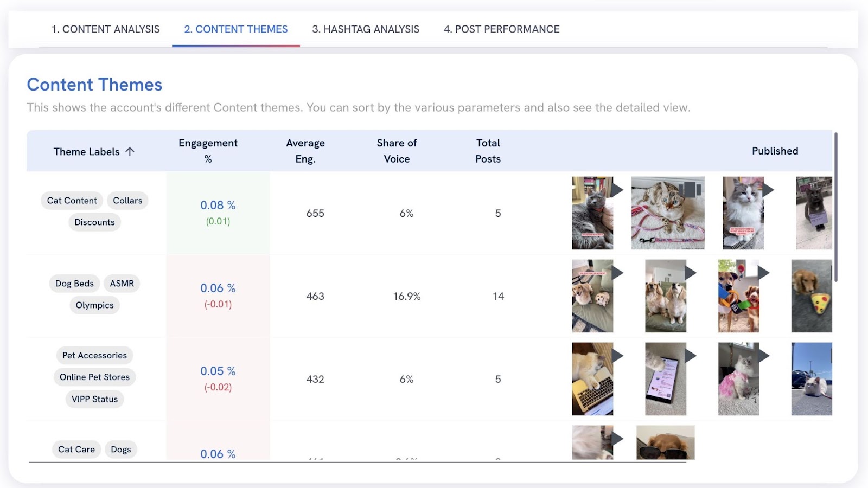The image size is (868, 488).
Task: Sort by the Total Posts column header
Action: point(488,151)
